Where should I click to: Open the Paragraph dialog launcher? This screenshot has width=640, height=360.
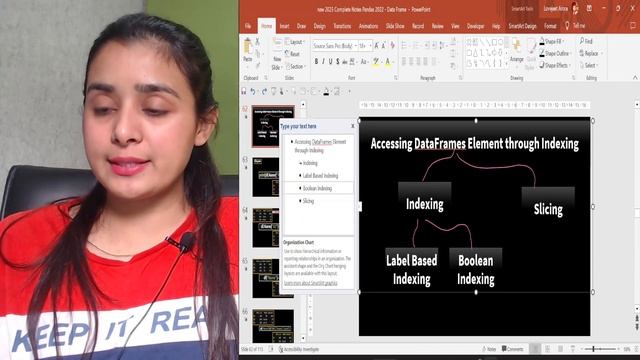click(460, 78)
